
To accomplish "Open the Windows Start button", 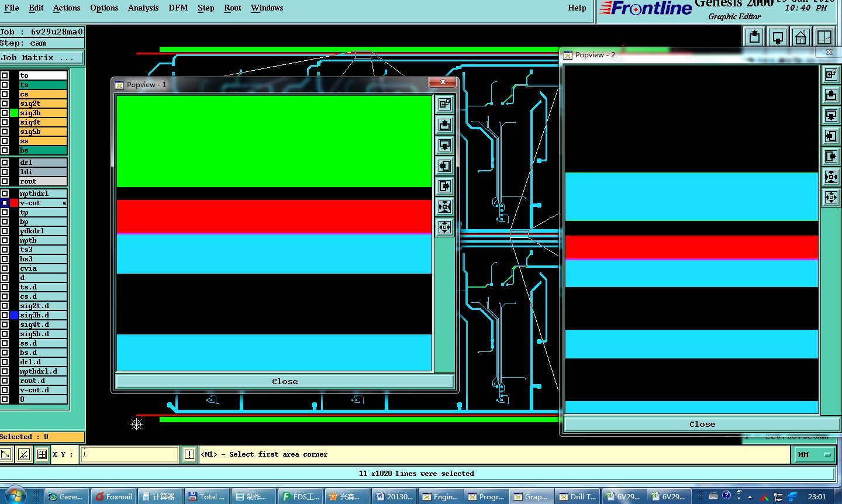I will click(15, 496).
